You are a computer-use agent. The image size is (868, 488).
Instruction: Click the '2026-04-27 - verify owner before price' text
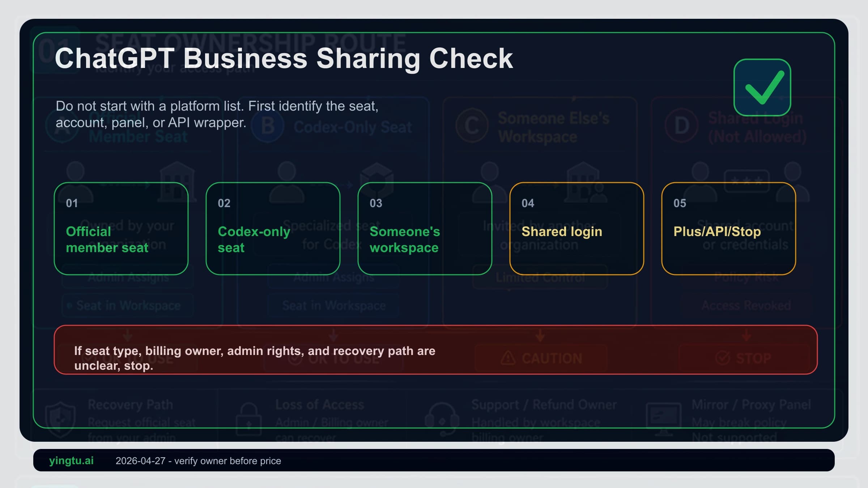point(198,461)
